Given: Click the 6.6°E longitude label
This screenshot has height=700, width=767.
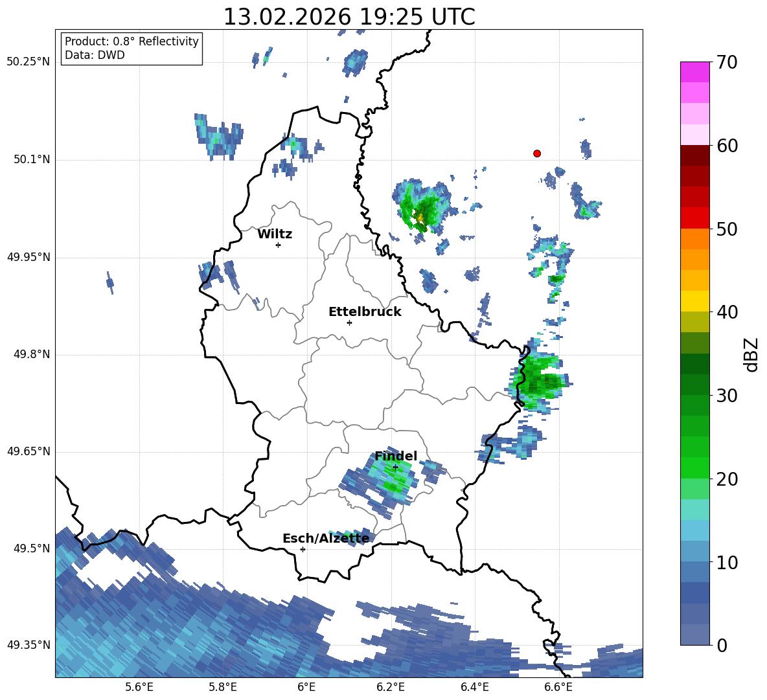Looking at the screenshot, I should pos(558,687).
